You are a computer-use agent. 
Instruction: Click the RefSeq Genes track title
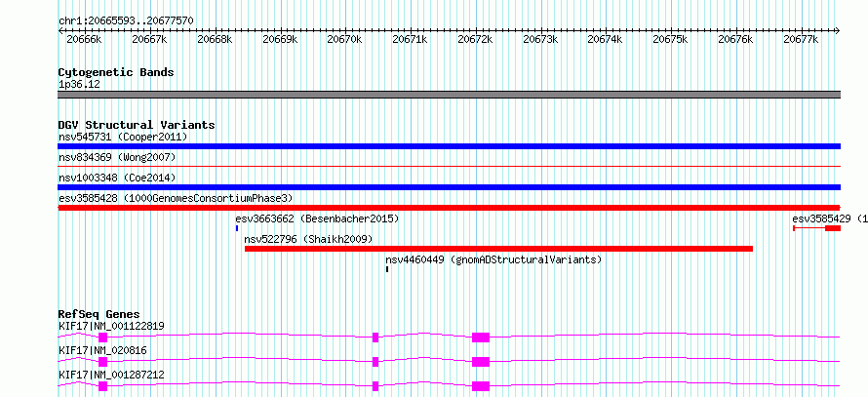point(99,314)
